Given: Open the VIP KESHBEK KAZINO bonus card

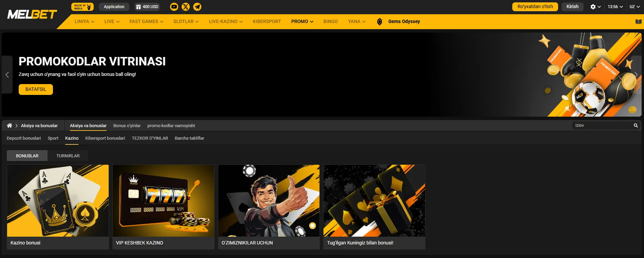Looking at the screenshot, I should coord(163,207).
